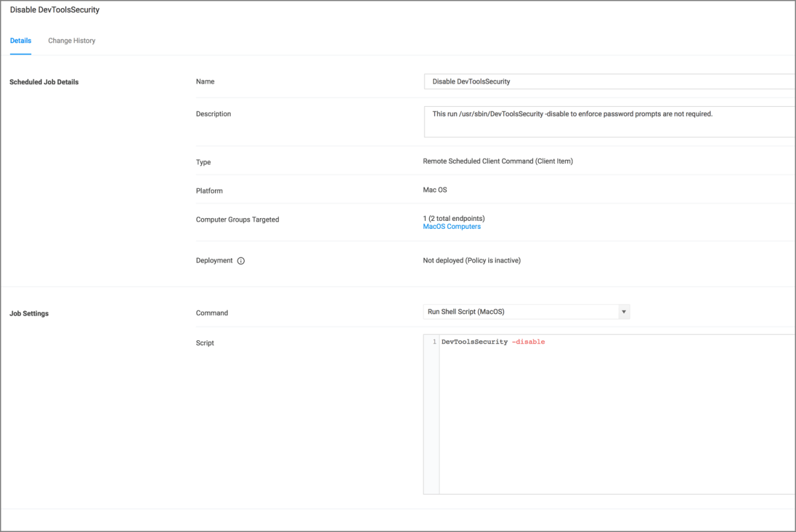Click the Computer Groups Targeted label

[237, 220]
